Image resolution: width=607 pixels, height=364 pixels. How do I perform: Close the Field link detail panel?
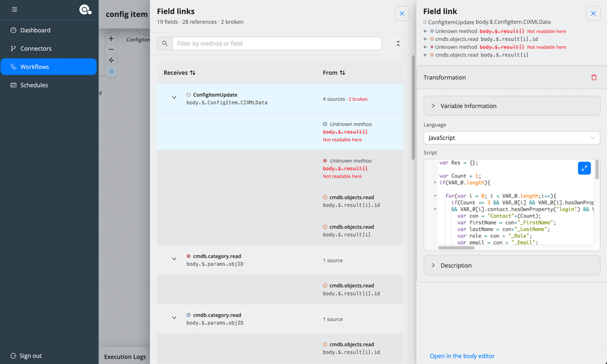click(x=593, y=13)
